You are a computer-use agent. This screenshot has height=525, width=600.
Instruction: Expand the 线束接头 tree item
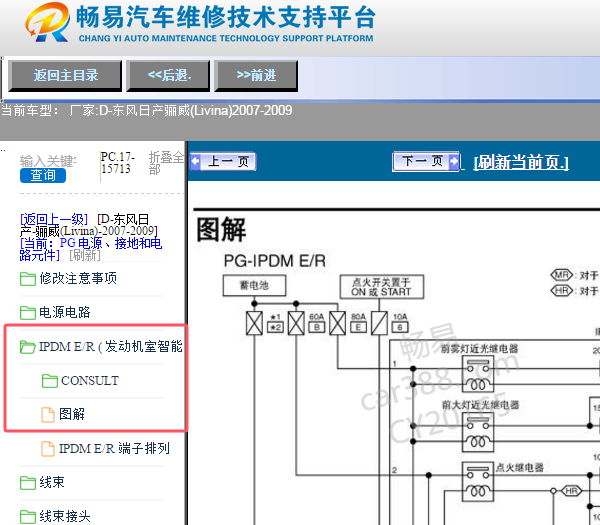pyautogui.click(x=65, y=516)
